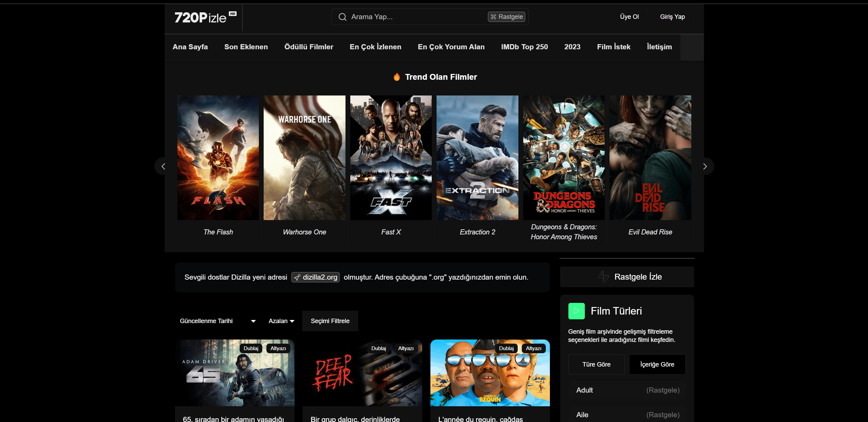Click the Fast X title link
The height and width of the screenshot is (422, 868).
click(391, 232)
